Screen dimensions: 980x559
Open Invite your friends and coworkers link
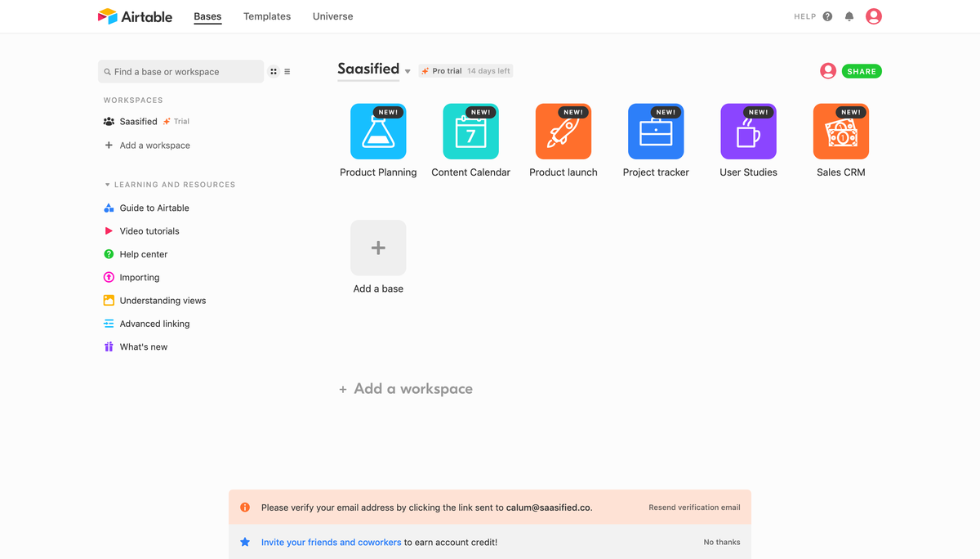[x=331, y=542]
